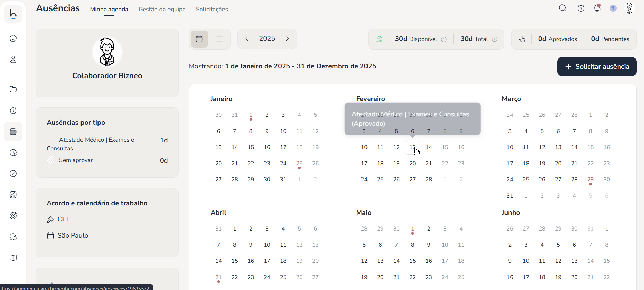Open the user profile avatar top right
The image size is (644, 290).
point(629,8)
